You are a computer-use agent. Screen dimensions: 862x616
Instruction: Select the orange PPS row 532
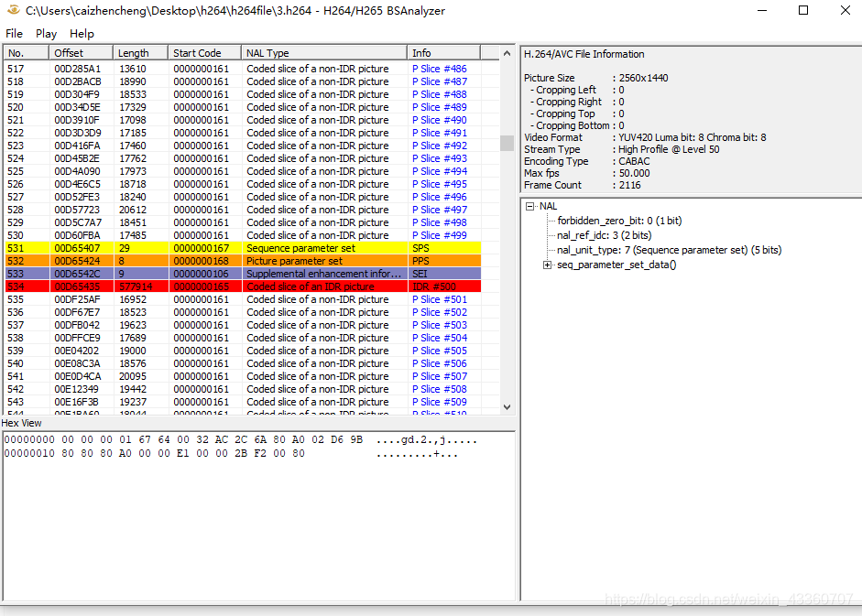click(x=243, y=261)
